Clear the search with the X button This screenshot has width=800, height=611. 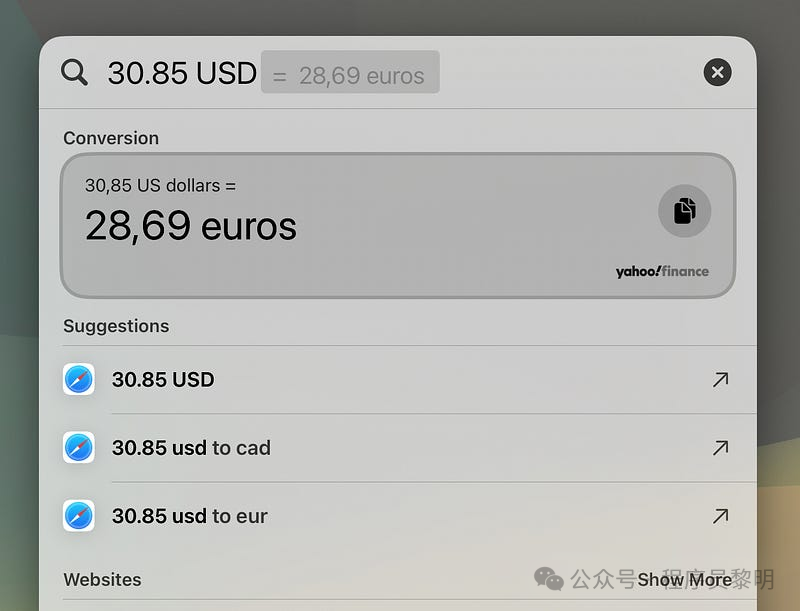click(x=717, y=72)
